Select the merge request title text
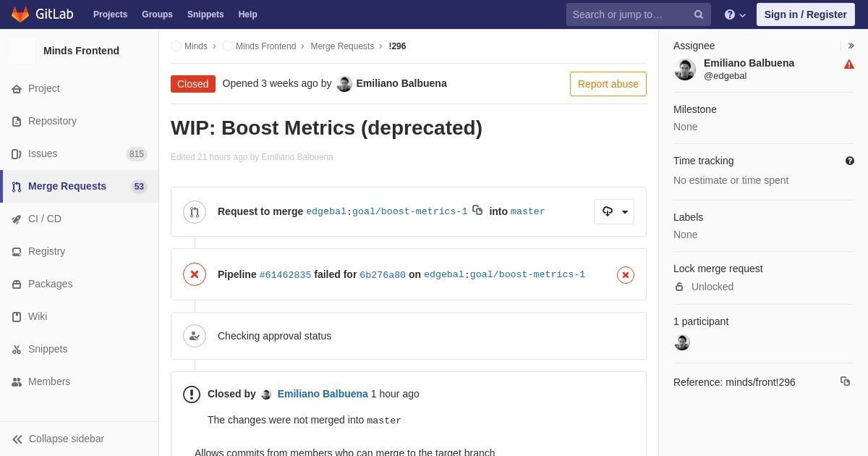 pyautogui.click(x=326, y=128)
